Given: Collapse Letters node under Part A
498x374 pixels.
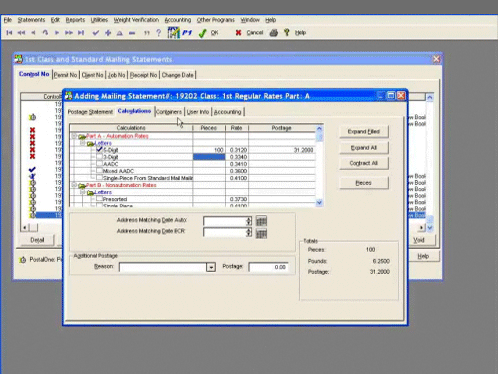Looking at the screenshot, I should 83,143.
